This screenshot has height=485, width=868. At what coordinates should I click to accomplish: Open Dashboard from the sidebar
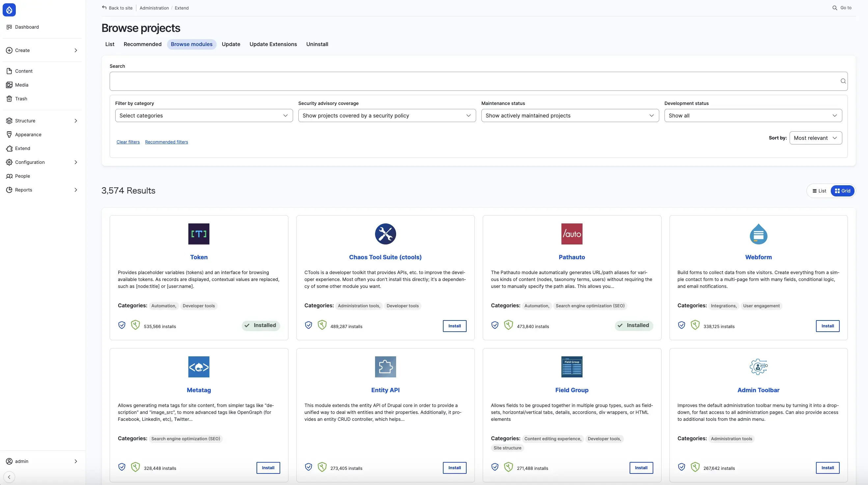coord(27,27)
